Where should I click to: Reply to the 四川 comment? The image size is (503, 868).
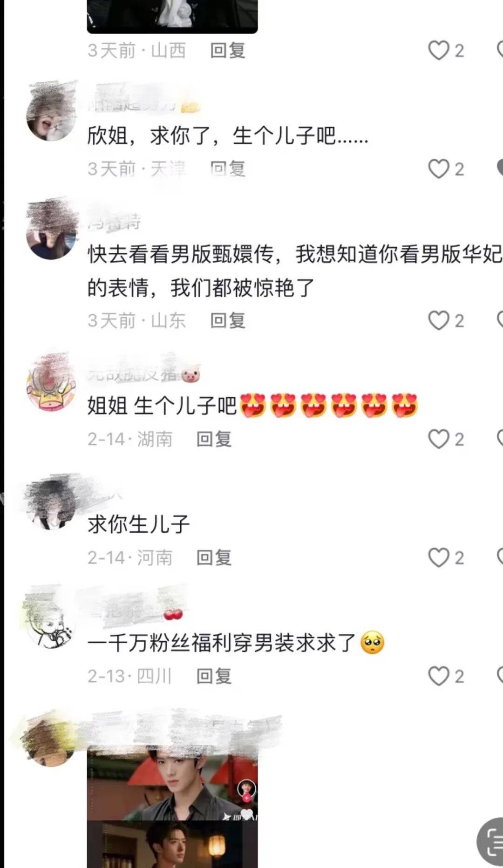pos(214,676)
